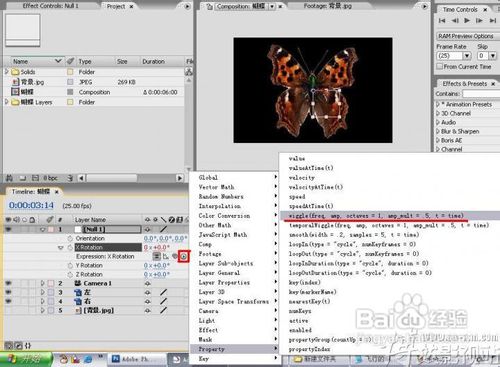Open the 8 bpc color depth setting
Screen dimensions: 500x367
click(50, 178)
